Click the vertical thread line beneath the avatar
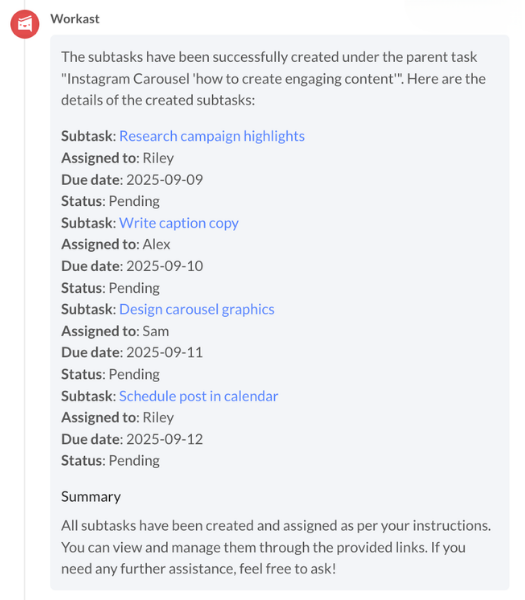This screenshot has height=600, width=525. tap(25, 320)
